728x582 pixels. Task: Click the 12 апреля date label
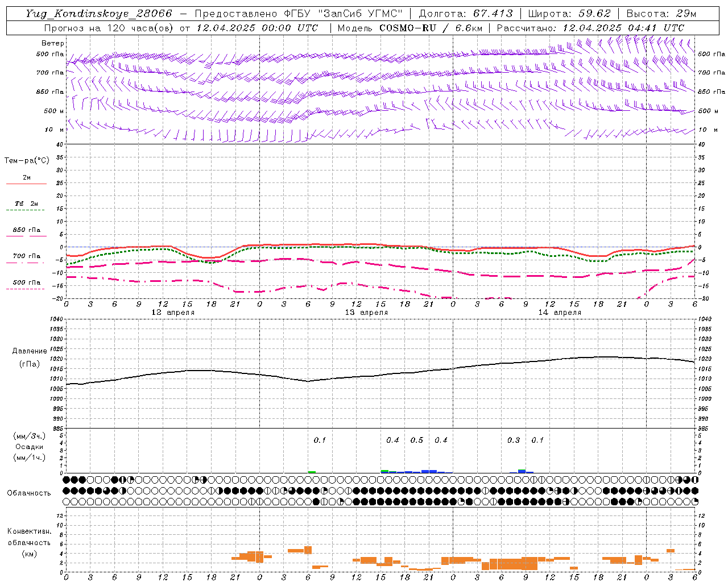click(173, 313)
